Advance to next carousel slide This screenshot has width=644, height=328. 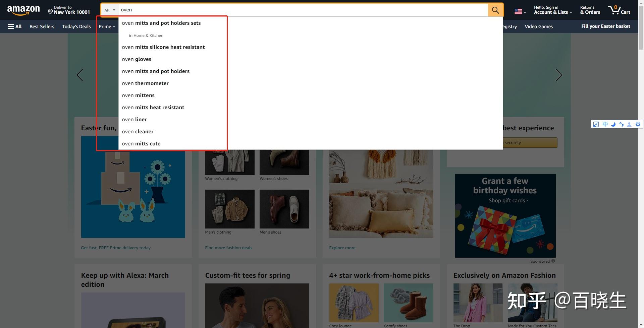click(558, 75)
